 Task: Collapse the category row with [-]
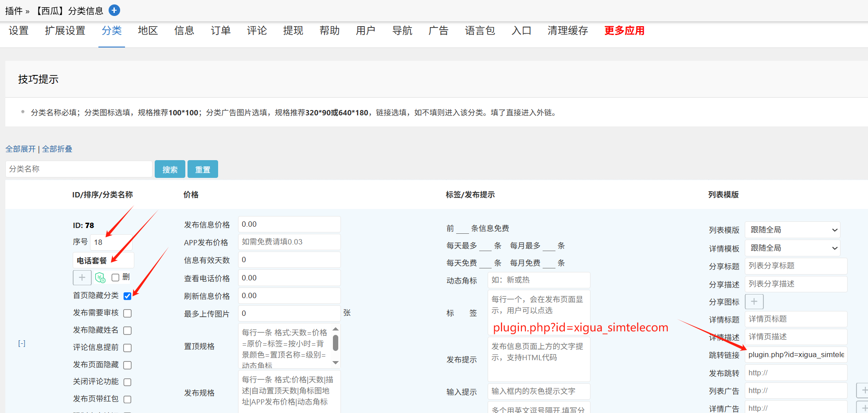click(x=22, y=343)
